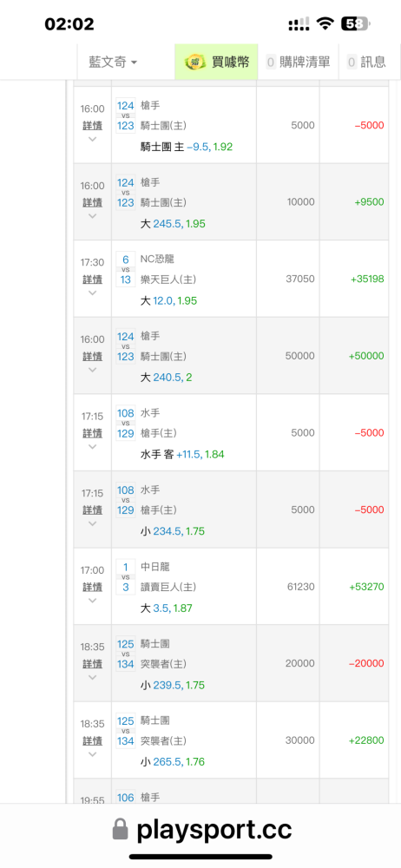The width and height of the screenshot is (401, 868).
Task: Tap score box in 大 245.5 row
Action: pyautogui.click(x=126, y=192)
